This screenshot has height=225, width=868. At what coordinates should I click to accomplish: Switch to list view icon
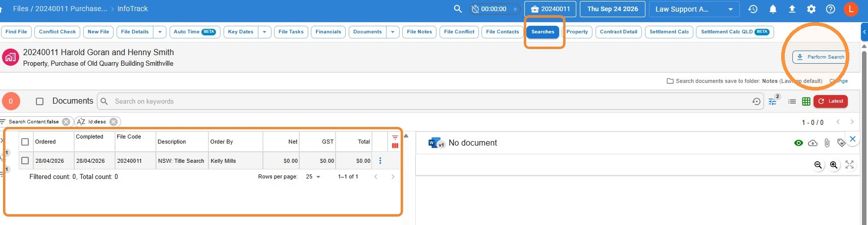[792, 102]
